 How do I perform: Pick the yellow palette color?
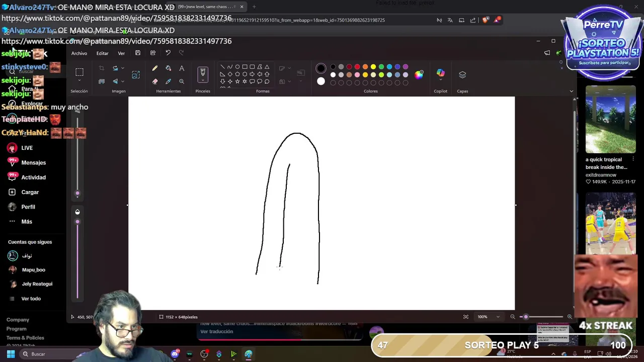373,67
